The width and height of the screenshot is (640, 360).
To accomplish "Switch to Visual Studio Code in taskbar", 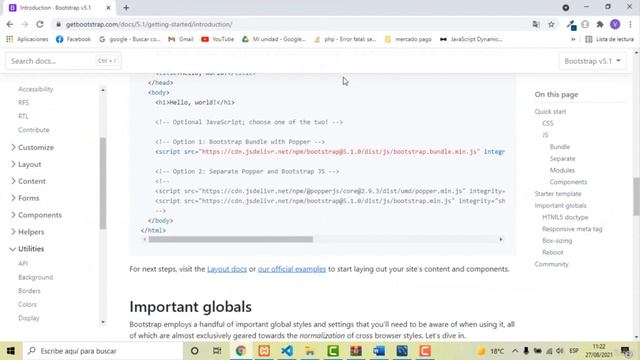I will tap(287, 351).
